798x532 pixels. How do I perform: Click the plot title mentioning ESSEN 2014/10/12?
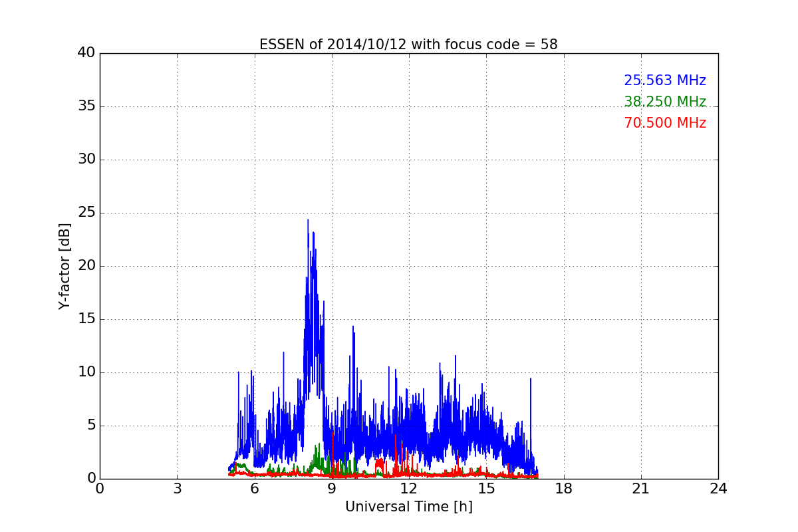(x=408, y=45)
